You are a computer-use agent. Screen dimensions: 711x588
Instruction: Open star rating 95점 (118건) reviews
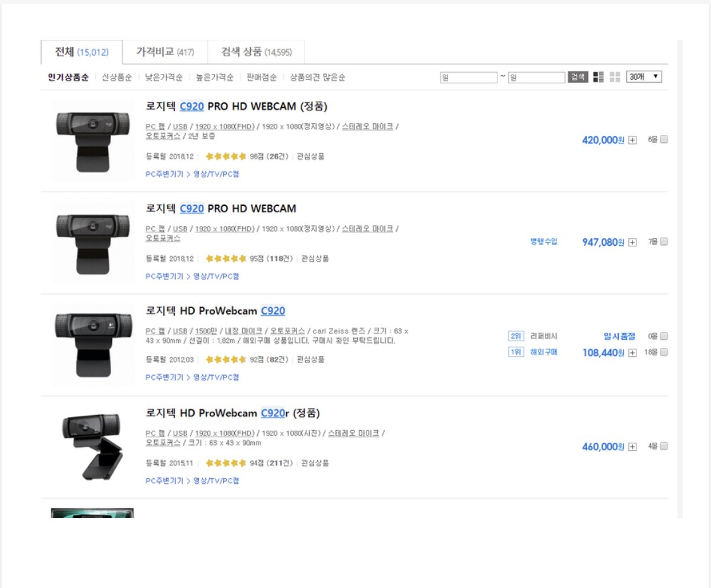point(249,259)
